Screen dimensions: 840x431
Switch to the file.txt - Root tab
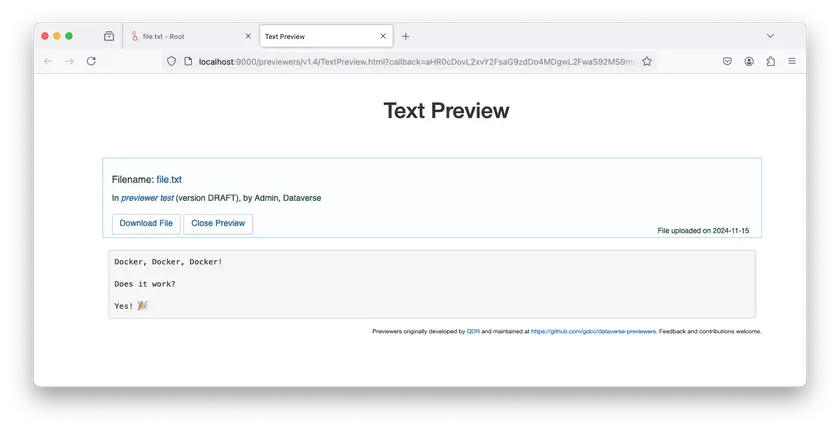pos(180,36)
